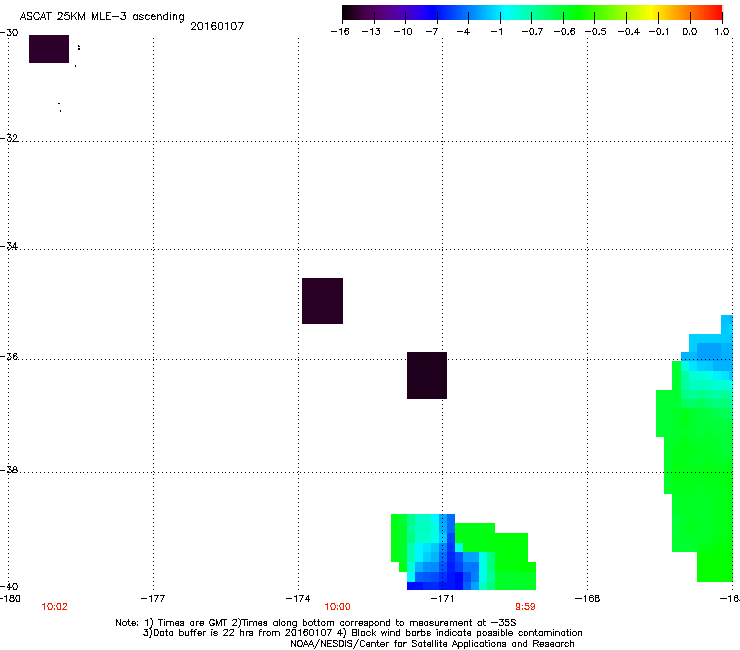Click the dark data block near -171 longitude
This screenshot has height=650, width=740.
[x=427, y=375]
